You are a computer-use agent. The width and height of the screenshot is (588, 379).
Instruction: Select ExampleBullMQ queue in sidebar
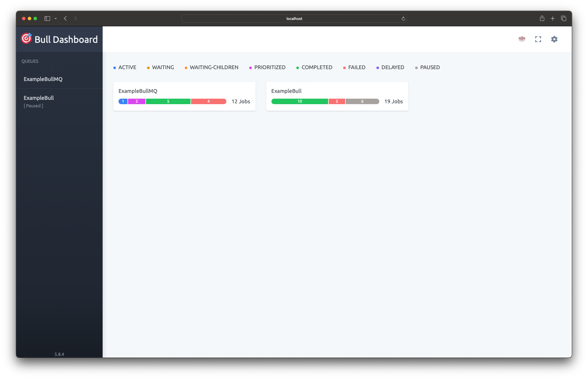pyautogui.click(x=43, y=79)
